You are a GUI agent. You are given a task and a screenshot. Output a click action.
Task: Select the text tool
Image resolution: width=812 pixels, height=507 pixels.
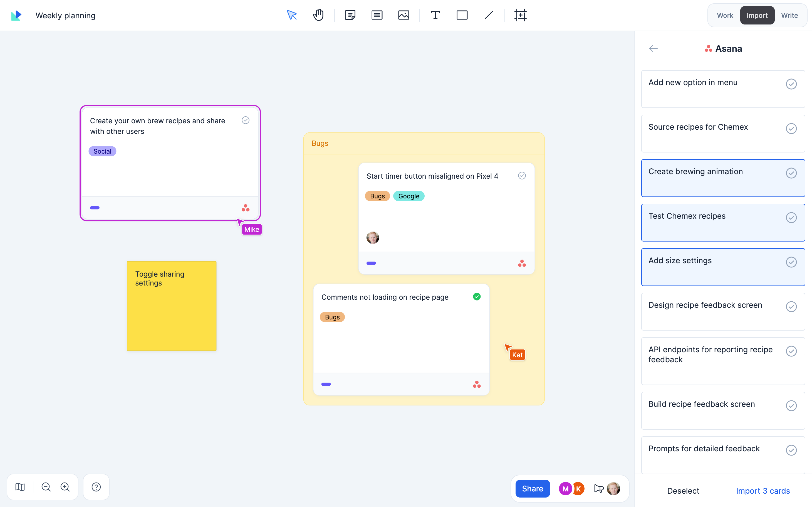point(435,15)
